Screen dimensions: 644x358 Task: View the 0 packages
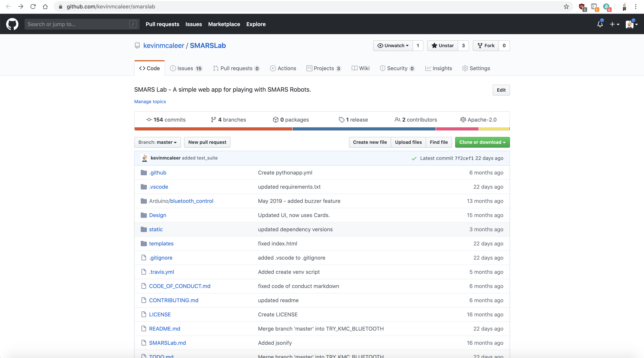point(291,120)
